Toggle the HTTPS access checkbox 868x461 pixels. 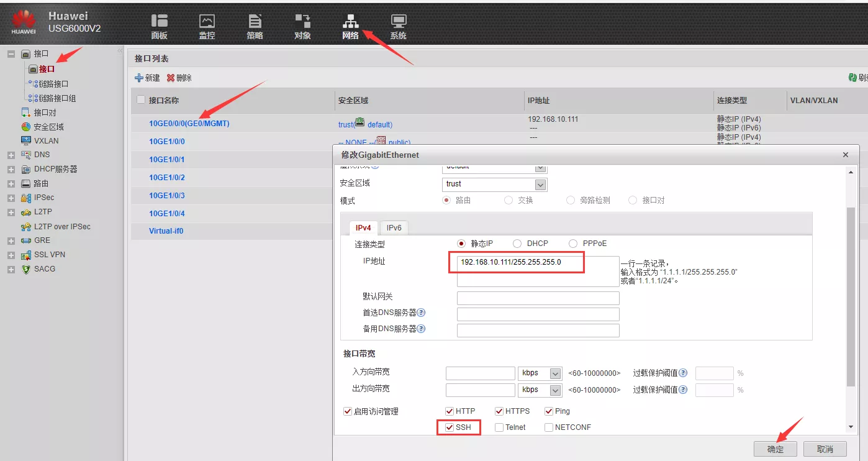[x=499, y=411]
